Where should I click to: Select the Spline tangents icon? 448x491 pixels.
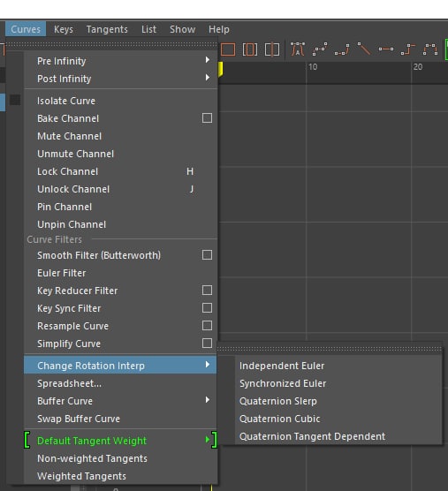pos(320,49)
